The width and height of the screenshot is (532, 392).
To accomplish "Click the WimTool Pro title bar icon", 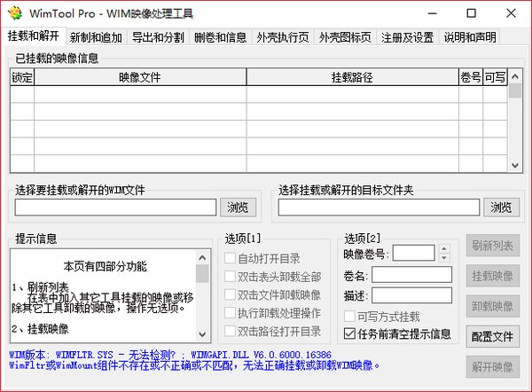I will pyautogui.click(x=15, y=13).
